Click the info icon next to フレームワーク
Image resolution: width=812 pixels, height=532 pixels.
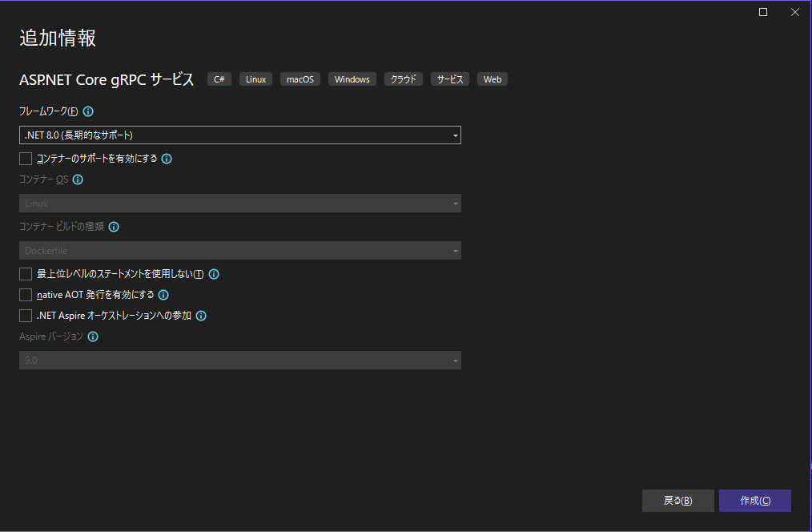(x=88, y=111)
